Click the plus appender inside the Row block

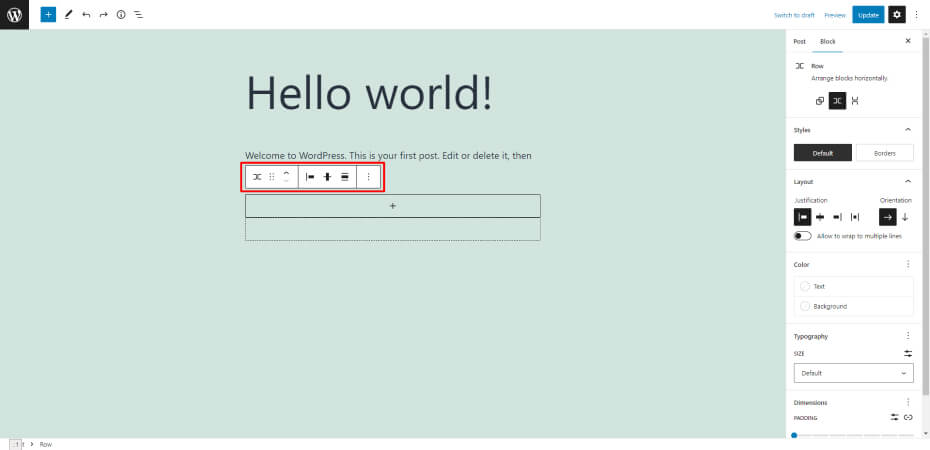tap(393, 206)
